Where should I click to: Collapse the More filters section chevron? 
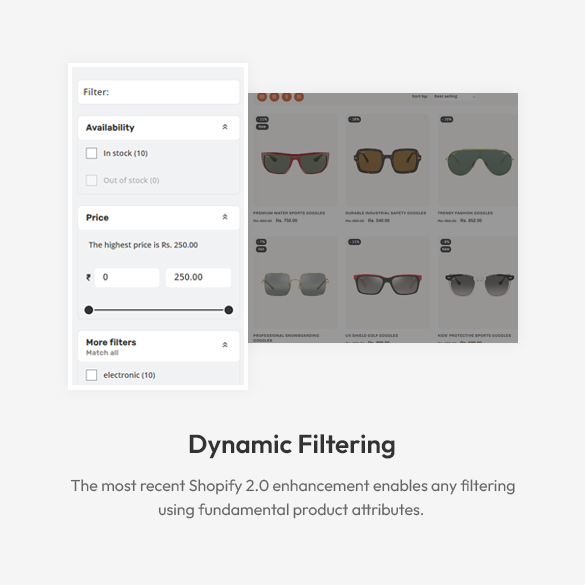pos(225,345)
